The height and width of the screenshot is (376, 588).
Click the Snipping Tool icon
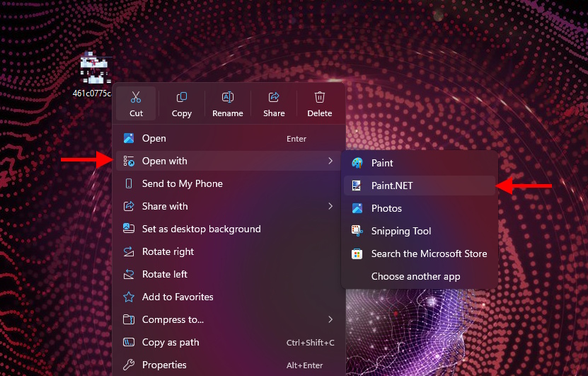point(357,231)
